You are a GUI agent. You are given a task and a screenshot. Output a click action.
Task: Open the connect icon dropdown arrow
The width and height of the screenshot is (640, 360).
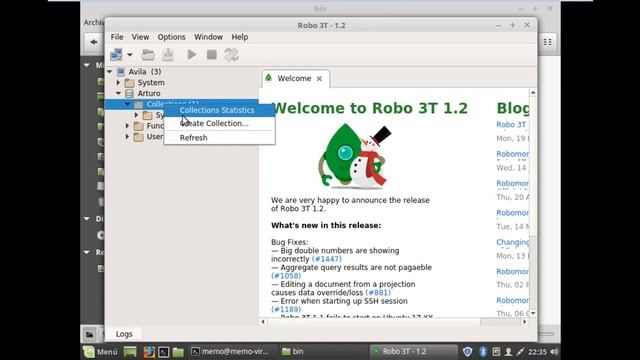(129, 55)
